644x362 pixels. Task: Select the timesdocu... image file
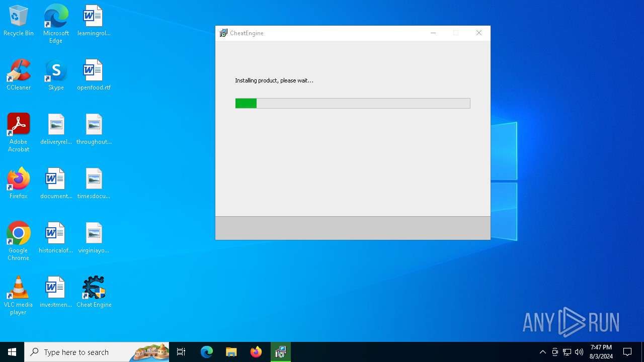pos(94,184)
